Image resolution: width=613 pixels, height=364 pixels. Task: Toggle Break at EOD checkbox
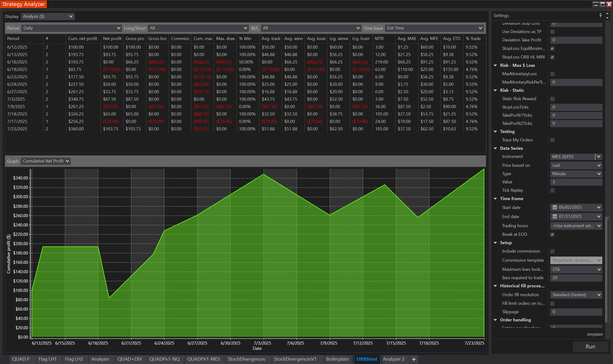[x=552, y=235]
